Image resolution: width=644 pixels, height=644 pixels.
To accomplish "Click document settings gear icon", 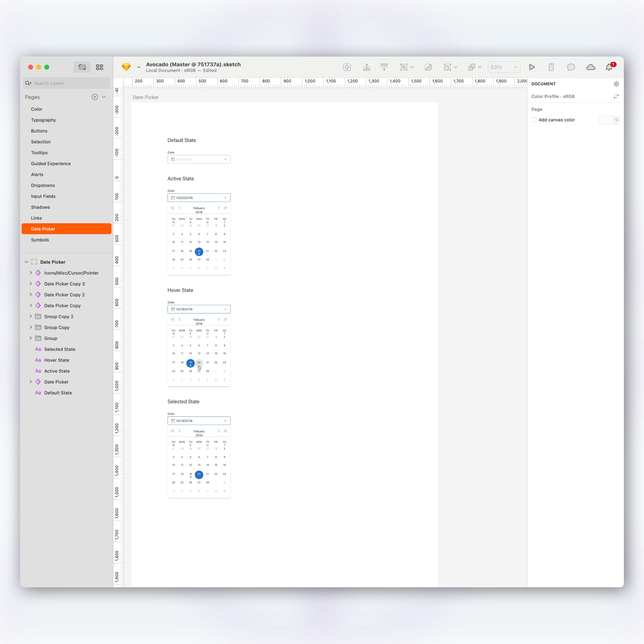I will 616,84.
